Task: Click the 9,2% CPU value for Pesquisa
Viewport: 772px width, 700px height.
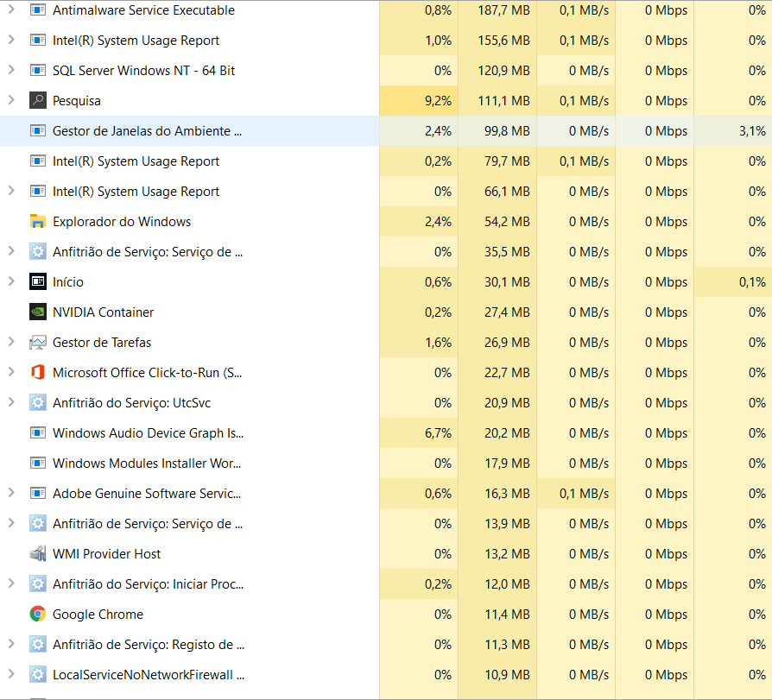Action: pos(438,101)
